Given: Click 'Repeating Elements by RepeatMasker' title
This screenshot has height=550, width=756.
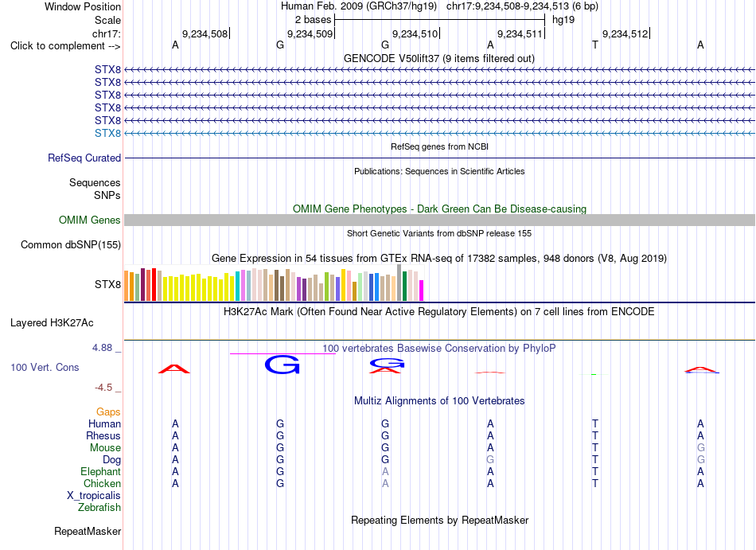Looking at the screenshot, I should pos(440,521).
